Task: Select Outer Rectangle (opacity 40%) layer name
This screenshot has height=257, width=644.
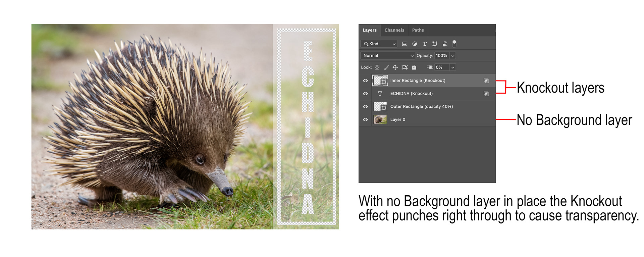Action: 421,107
